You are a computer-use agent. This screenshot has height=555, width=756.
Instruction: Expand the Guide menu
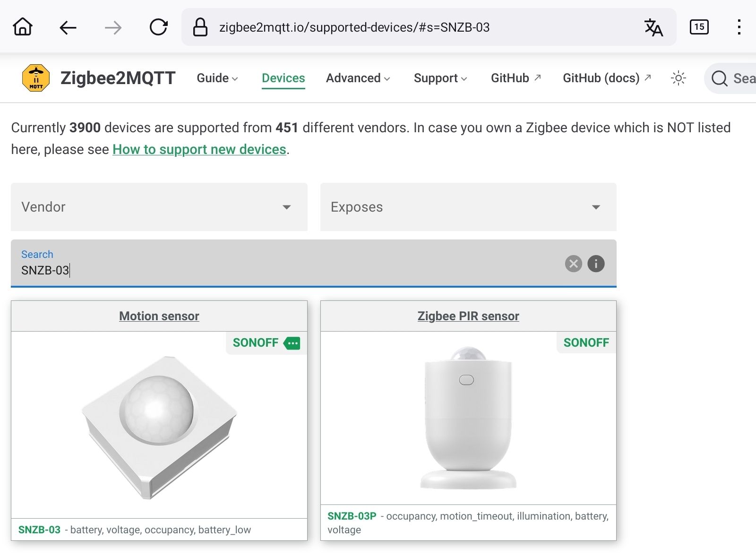pyautogui.click(x=217, y=78)
